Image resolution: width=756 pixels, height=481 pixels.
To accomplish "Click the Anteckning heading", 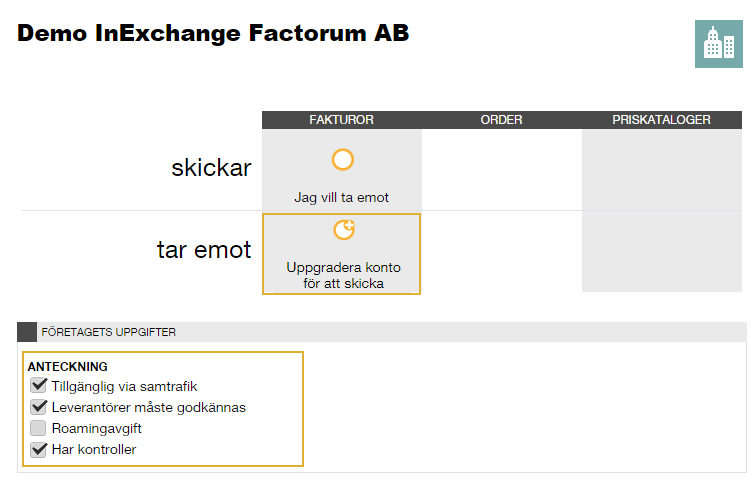I will (x=68, y=367).
